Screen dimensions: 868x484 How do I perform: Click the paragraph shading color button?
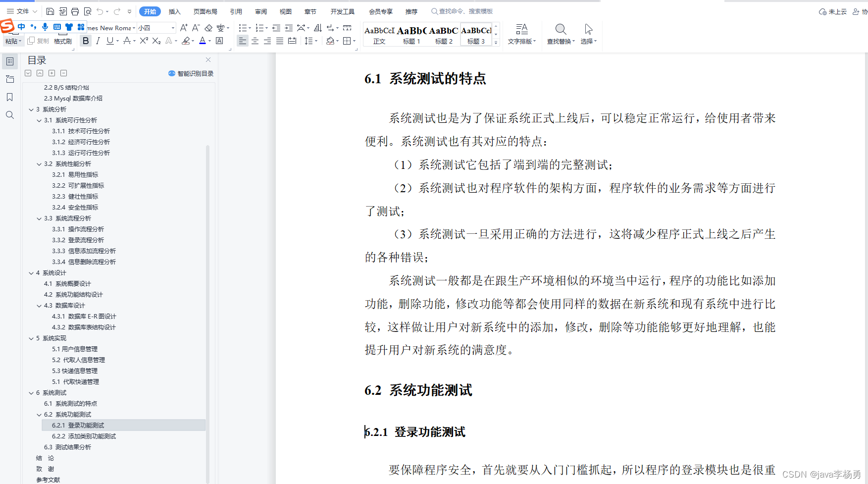[x=330, y=41]
